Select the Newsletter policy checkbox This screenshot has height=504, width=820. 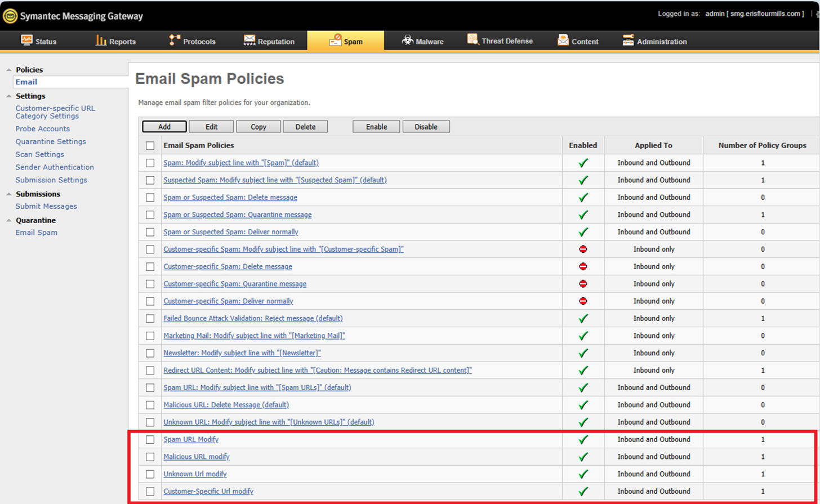point(150,353)
